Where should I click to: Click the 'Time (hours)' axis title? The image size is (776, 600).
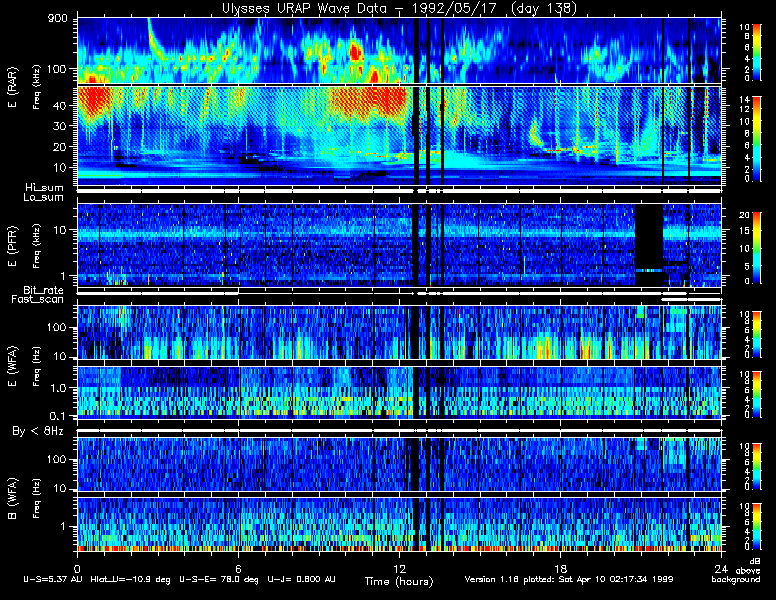click(399, 581)
